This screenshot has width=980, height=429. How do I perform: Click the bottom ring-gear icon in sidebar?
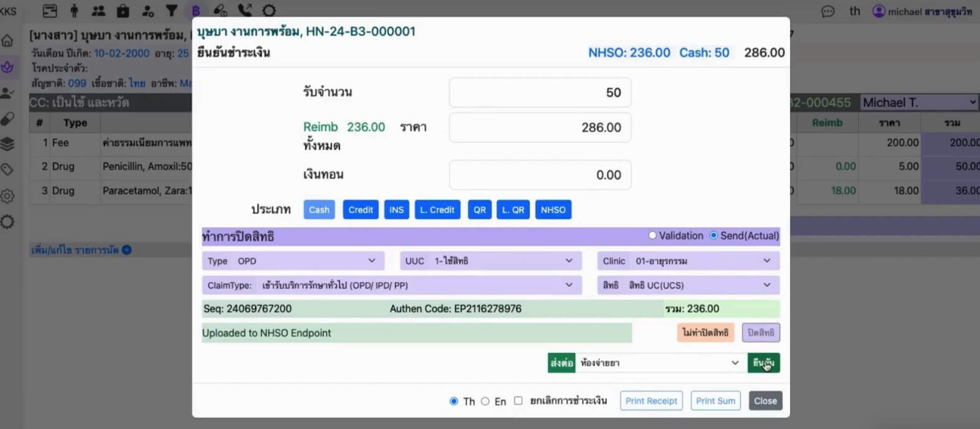(7, 222)
